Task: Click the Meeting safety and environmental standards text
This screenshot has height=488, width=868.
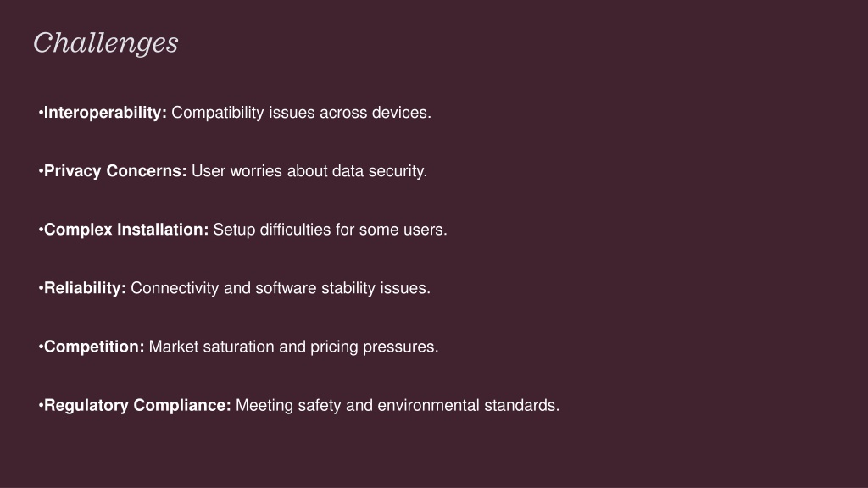Action: [398, 406]
